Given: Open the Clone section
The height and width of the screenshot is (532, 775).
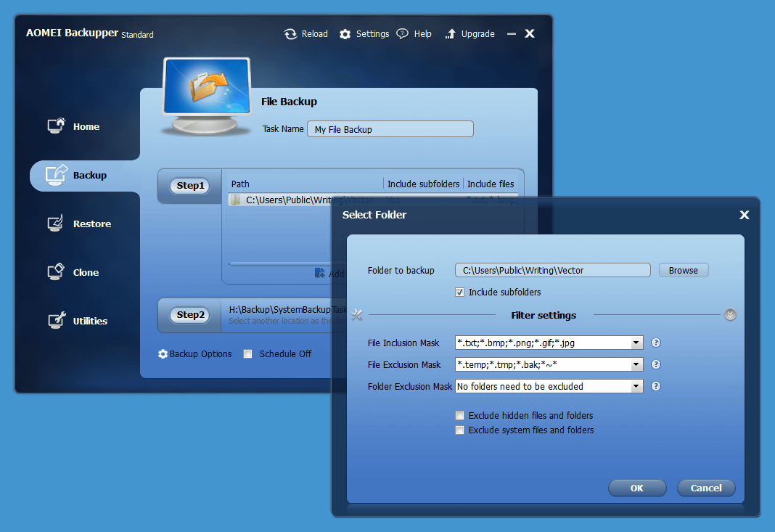Looking at the screenshot, I should coord(86,272).
